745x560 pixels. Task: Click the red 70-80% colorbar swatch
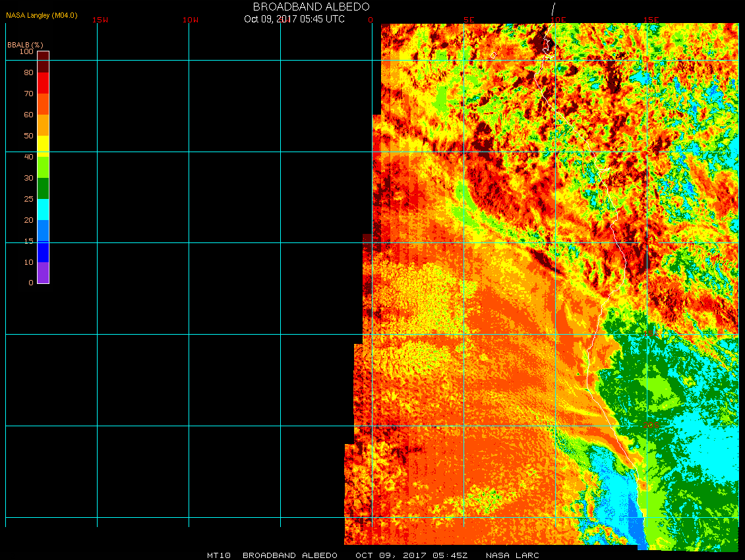point(43,83)
